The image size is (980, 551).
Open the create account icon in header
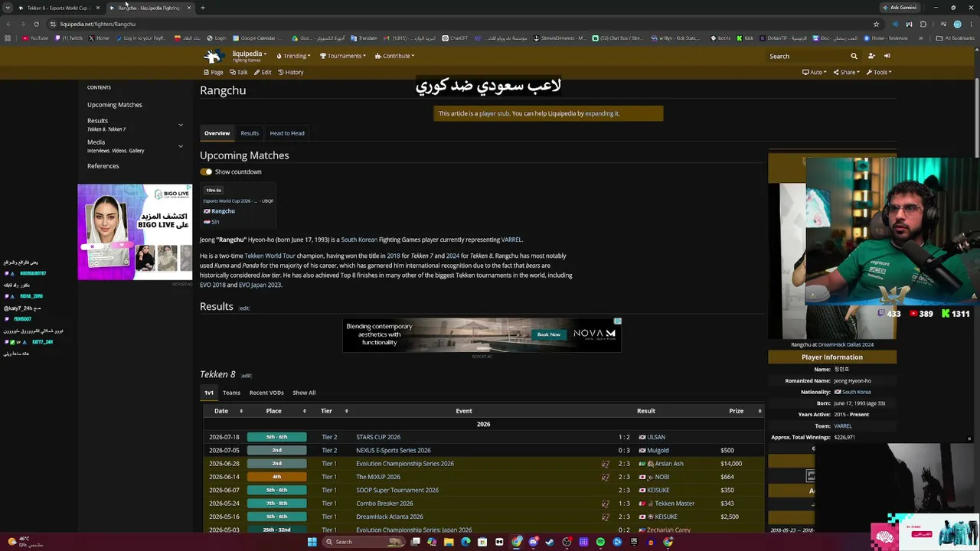tap(871, 56)
